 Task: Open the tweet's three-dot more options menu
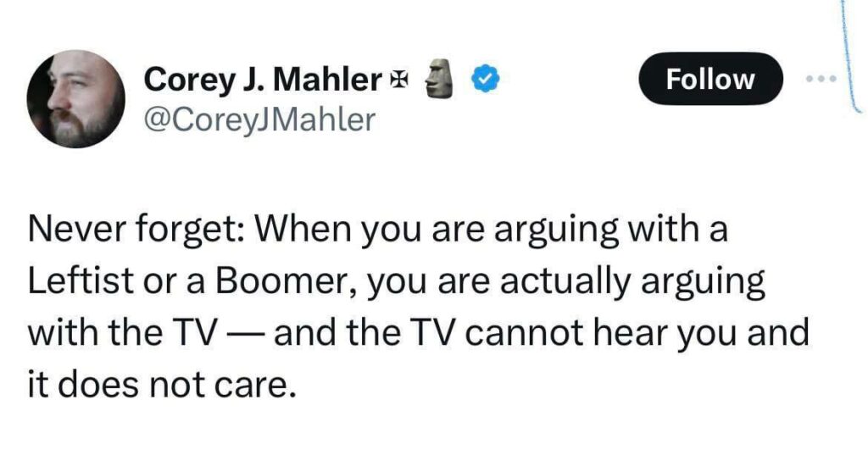pyautogui.click(x=821, y=80)
